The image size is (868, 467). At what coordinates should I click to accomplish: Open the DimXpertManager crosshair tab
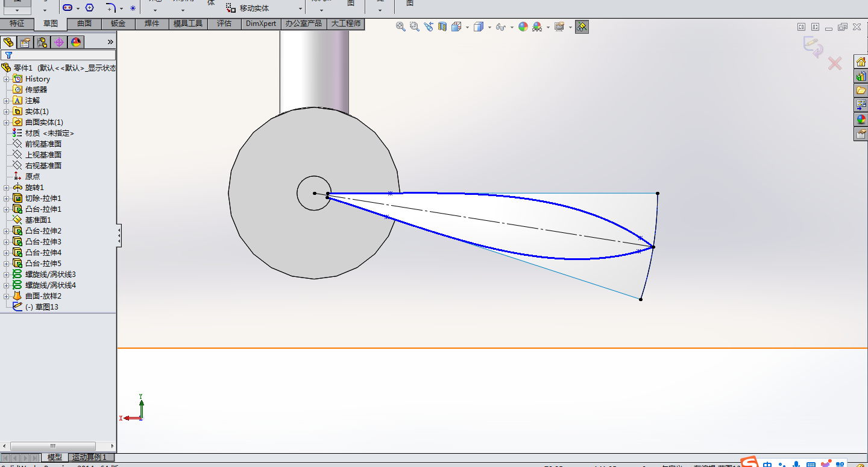(59, 42)
